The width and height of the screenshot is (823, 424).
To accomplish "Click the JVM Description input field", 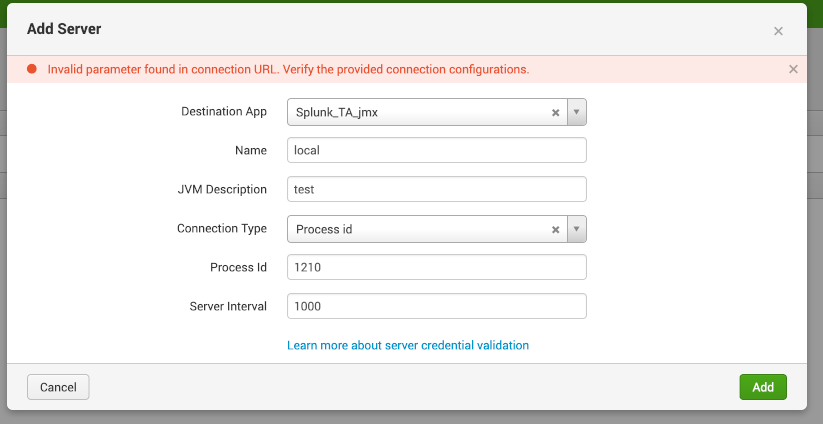I will (x=436, y=189).
